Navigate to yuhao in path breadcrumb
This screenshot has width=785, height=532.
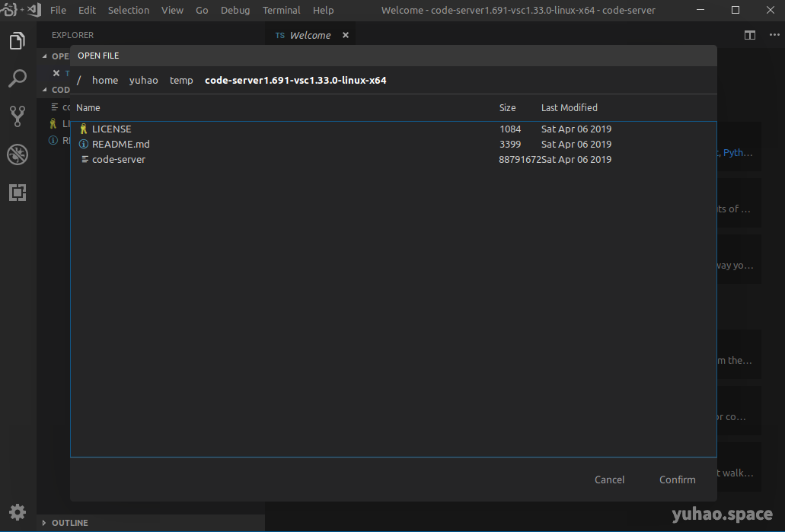(x=144, y=80)
